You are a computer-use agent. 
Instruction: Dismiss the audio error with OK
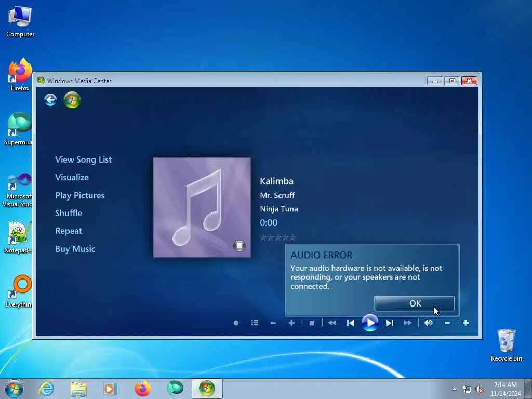(414, 303)
